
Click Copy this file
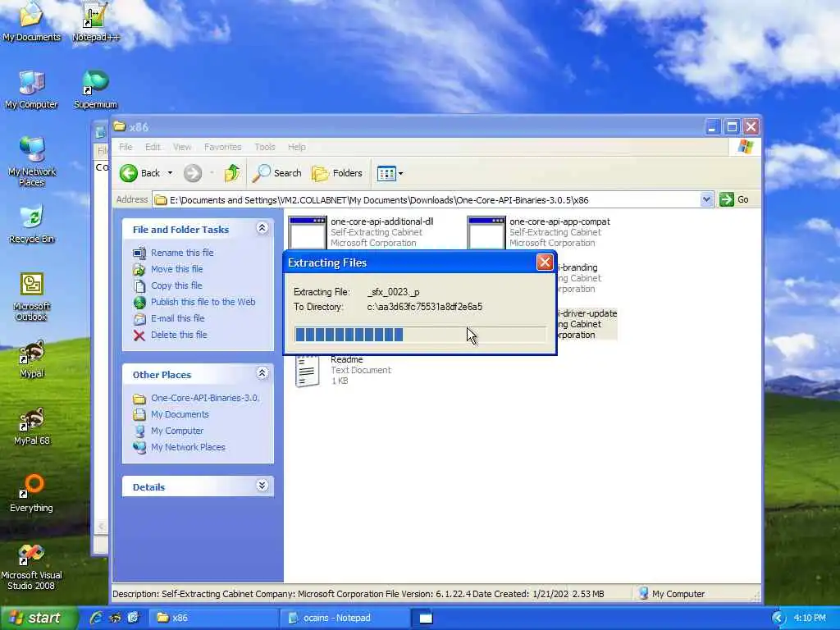176,285
